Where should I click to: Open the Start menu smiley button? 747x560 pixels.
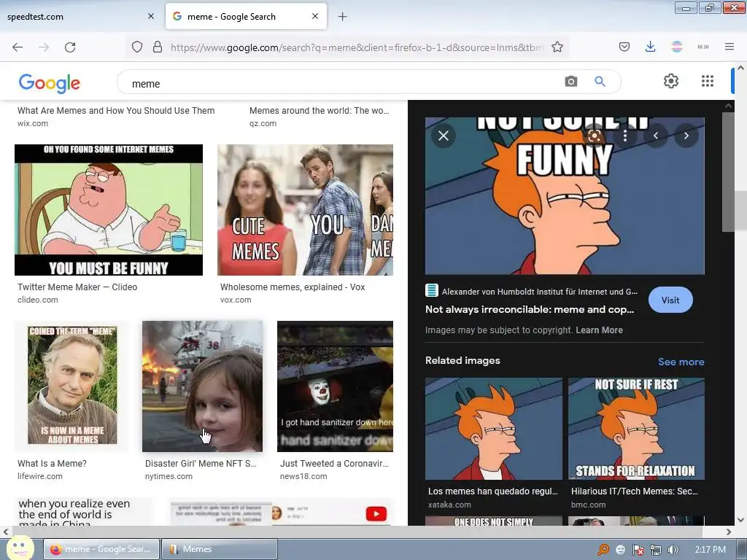click(20, 548)
